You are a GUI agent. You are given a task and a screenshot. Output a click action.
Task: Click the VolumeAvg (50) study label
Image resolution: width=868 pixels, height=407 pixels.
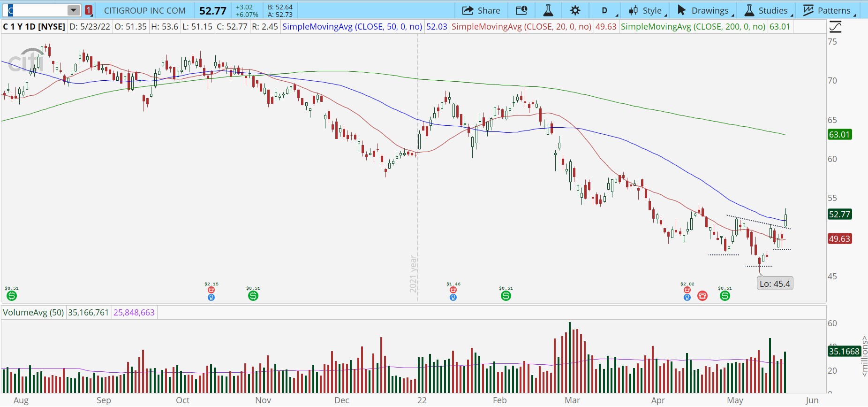click(33, 312)
